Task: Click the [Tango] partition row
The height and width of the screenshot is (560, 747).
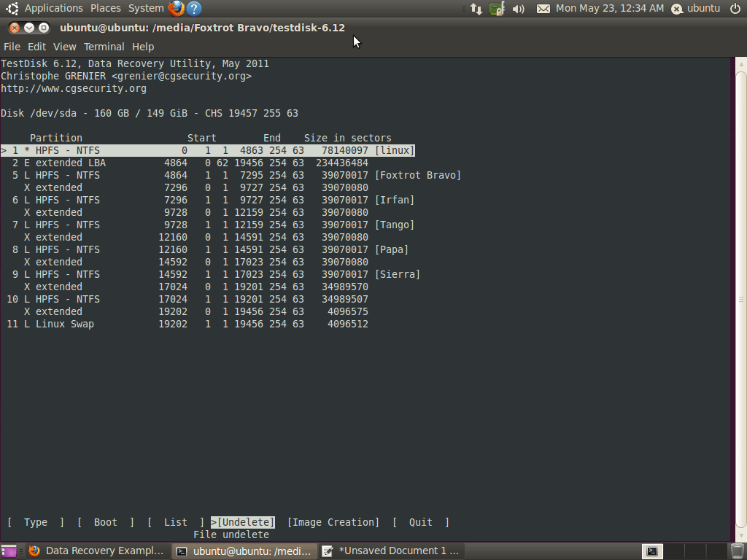Action: coord(211,225)
